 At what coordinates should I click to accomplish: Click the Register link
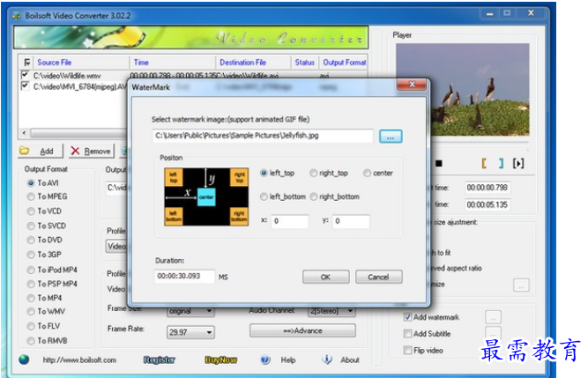160,360
